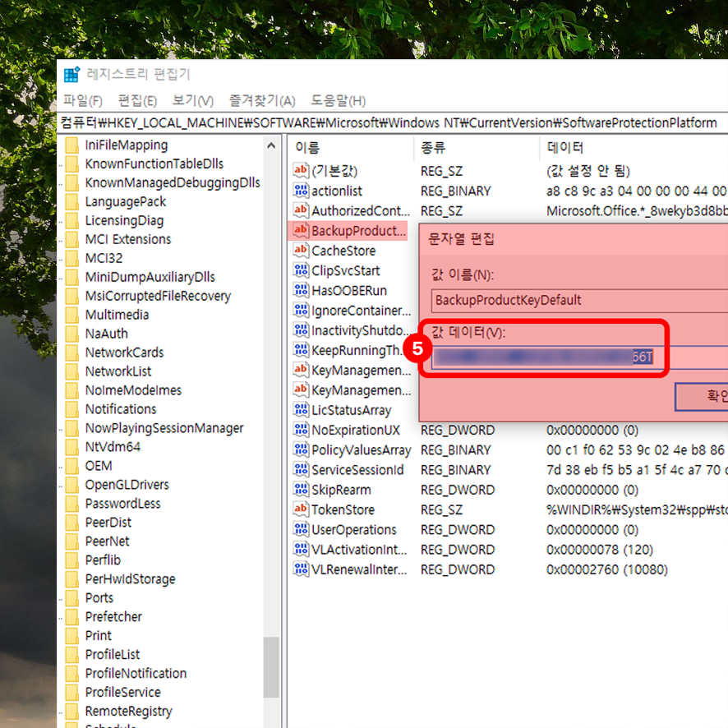
Task: Select the NetworkCards folder icon
Action: [x=72, y=352]
